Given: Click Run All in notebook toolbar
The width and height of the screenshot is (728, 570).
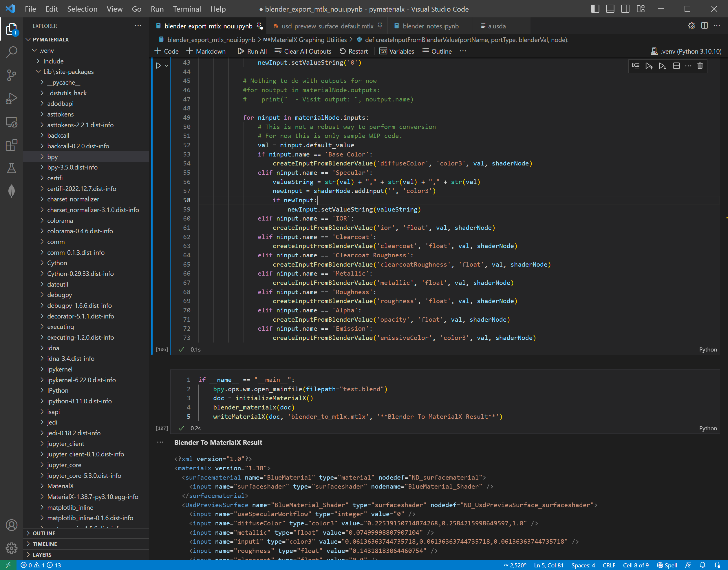Looking at the screenshot, I should coord(252,51).
